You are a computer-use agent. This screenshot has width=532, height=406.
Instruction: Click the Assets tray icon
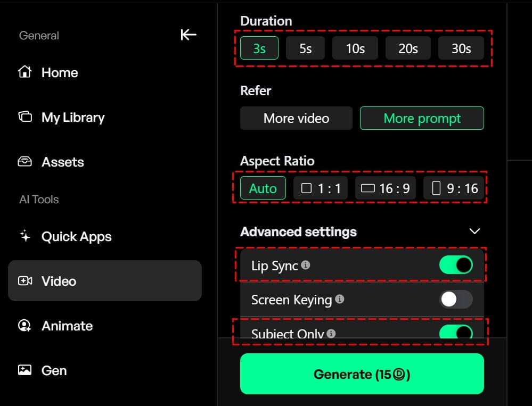click(24, 162)
